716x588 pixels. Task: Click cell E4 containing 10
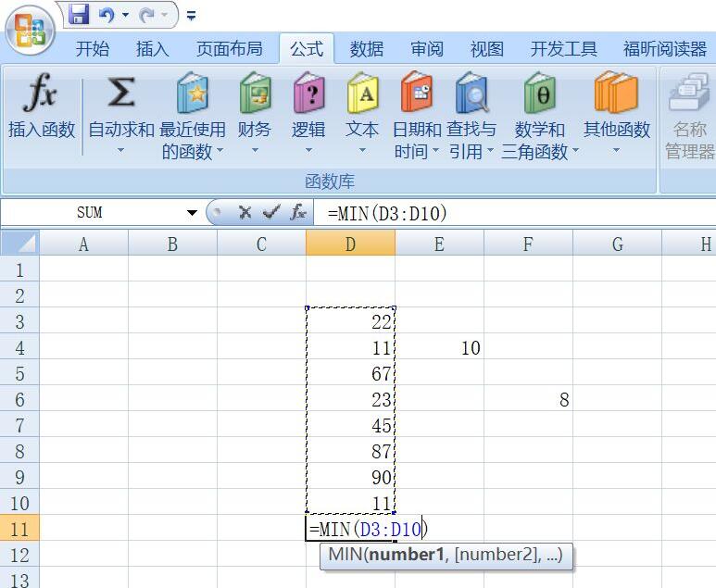tap(439, 347)
